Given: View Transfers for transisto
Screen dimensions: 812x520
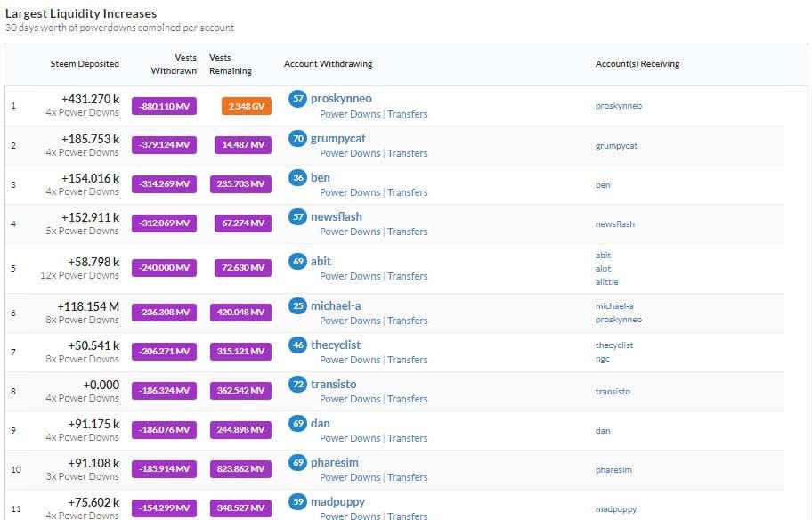Looking at the screenshot, I should point(408,399).
